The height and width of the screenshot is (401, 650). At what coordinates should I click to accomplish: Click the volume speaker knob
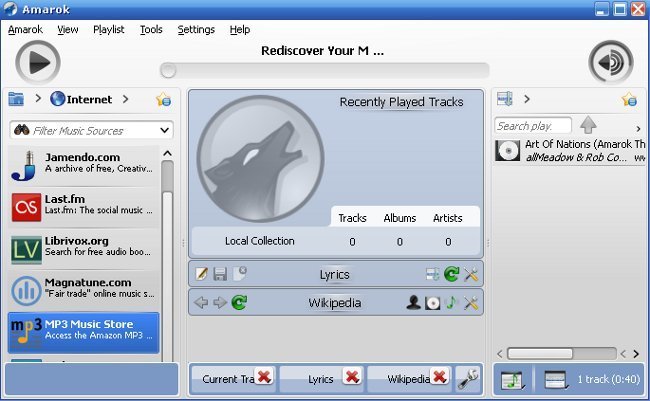(x=611, y=63)
